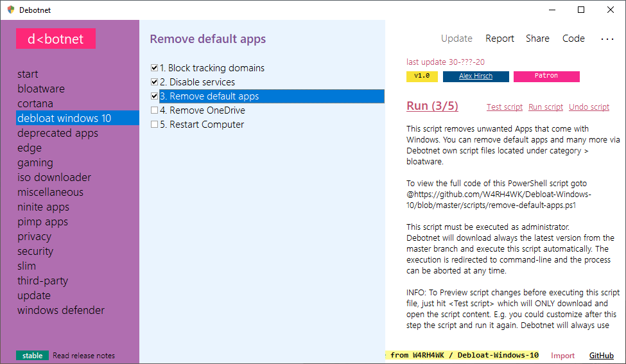
Task: Choose the ninite apps category
Action: 43,207
